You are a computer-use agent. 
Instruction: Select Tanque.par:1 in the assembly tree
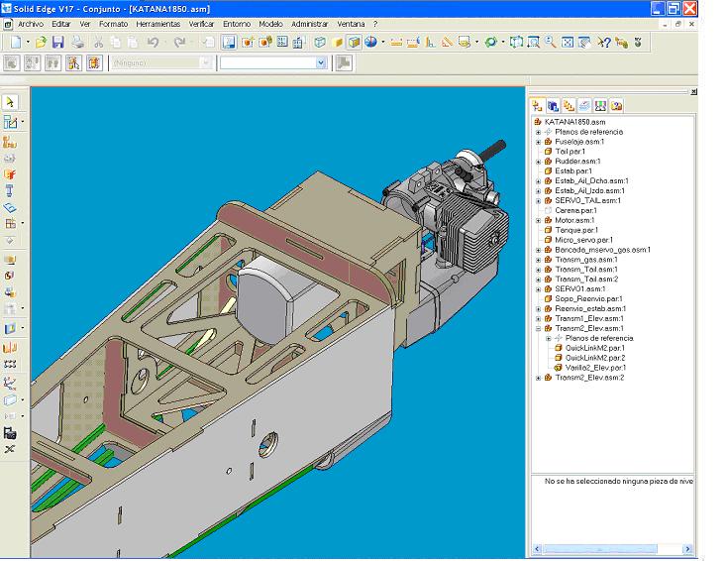pyautogui.click(x=575, y=230)
